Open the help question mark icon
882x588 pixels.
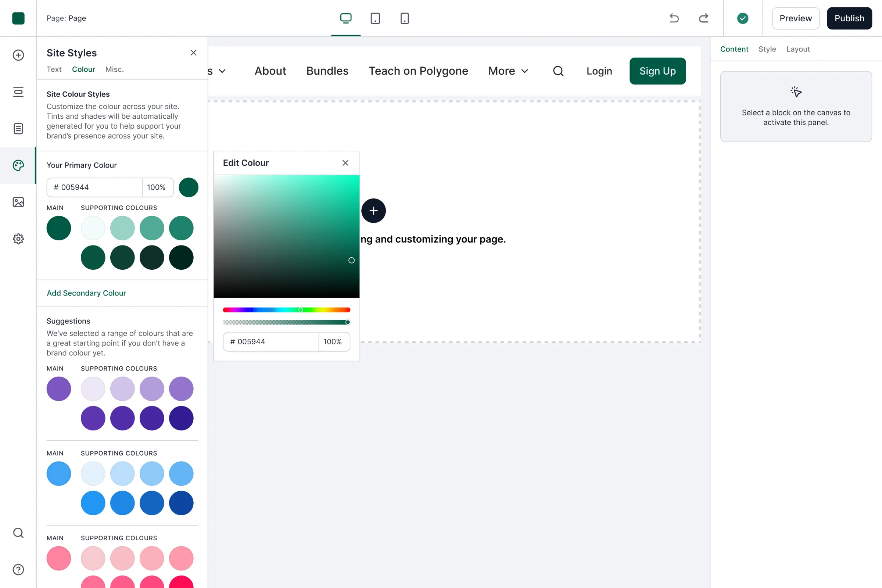18,570
